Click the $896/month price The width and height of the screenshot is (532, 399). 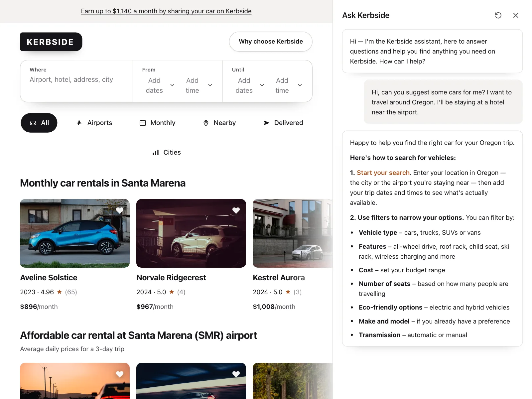[x=39, y=307]
